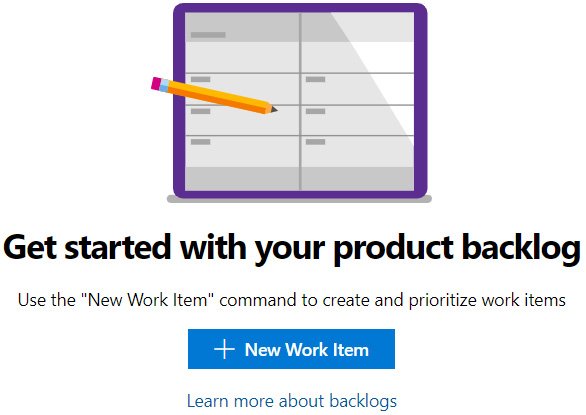Select the "Get started with your product backlog" heading
Screen dimensions: 586x415
pos(292,248)
